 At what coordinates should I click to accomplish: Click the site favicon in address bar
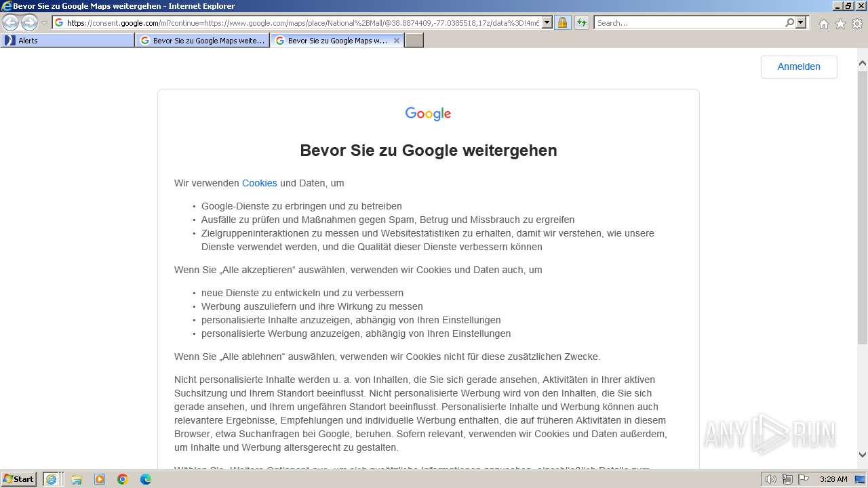59,22
